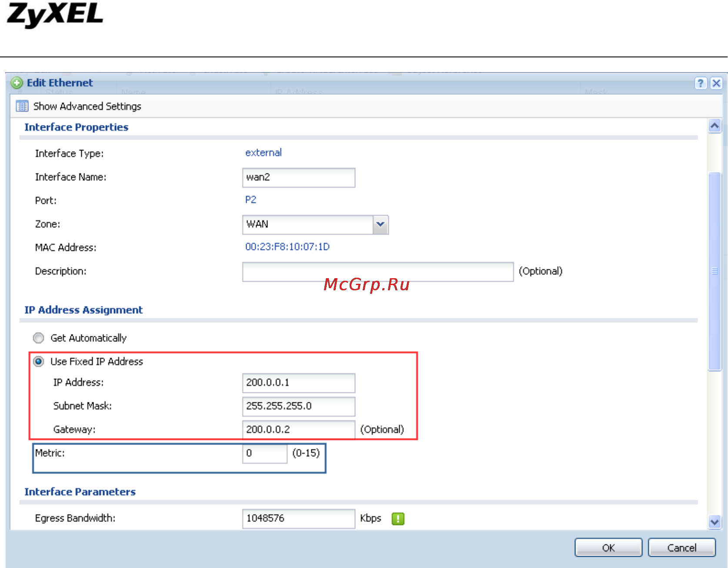The height and width of the screenshot is (568, 728).
Task: Click the scrollbar down arrow
Action: pos(715,521)
